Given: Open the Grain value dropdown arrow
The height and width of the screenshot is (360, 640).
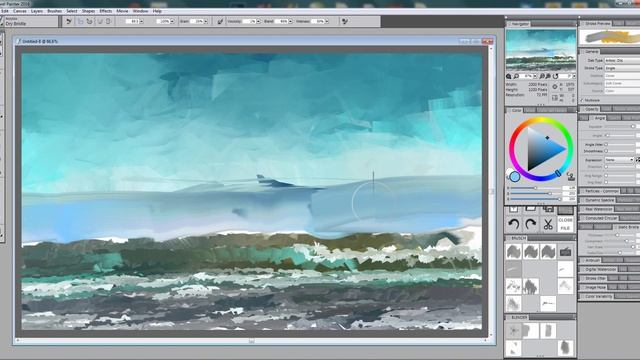Looking at the screenshot, I should [x=206, y=21].
